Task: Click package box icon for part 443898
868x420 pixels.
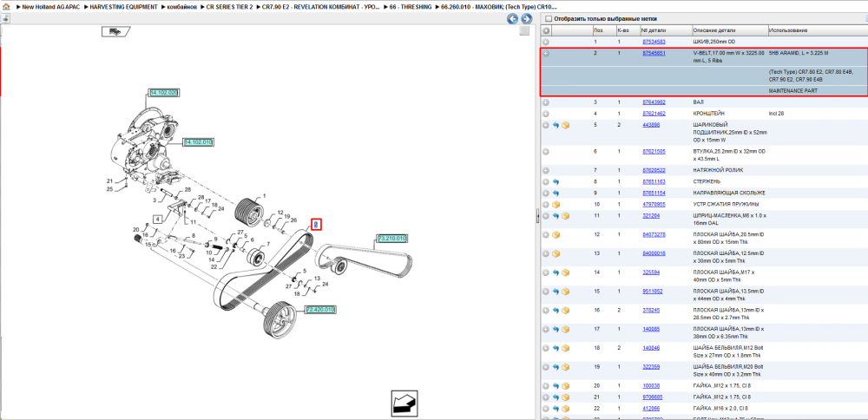Action: tap(566, 126)
